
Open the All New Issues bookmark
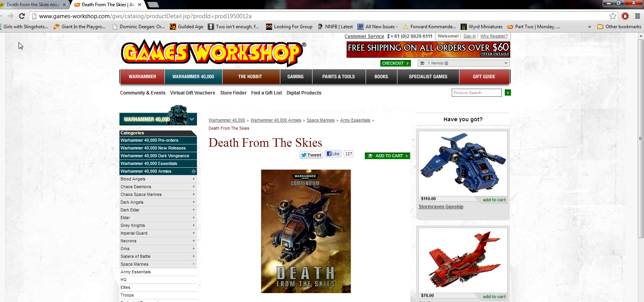tap(378, 27)
